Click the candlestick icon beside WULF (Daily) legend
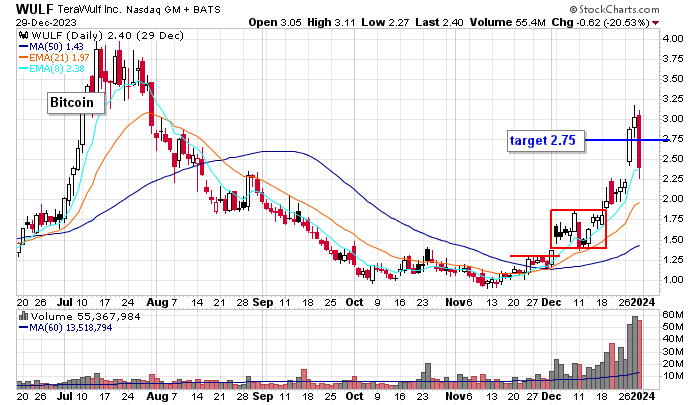This screenshot has width=700, height=405. coord(24,36)
